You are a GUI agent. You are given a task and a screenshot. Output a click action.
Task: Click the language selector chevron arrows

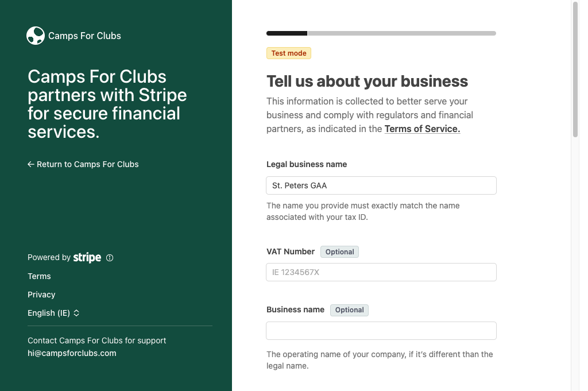point(76,313)
